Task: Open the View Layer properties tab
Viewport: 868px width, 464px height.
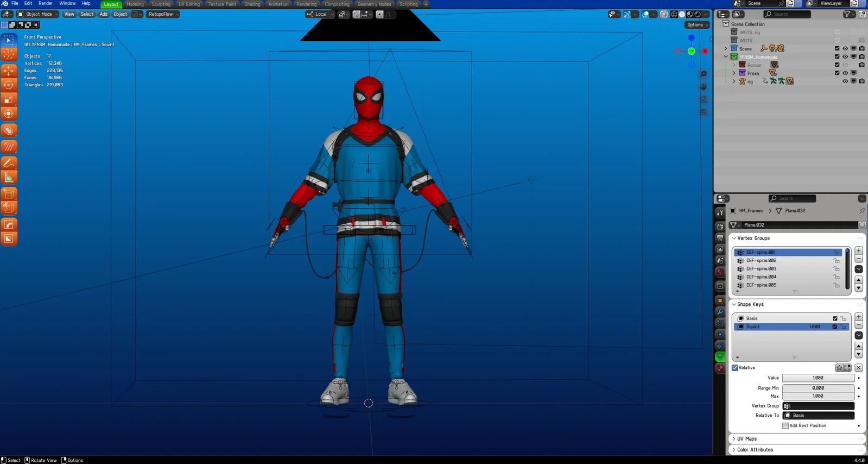Action: click(x=720, y=249)
